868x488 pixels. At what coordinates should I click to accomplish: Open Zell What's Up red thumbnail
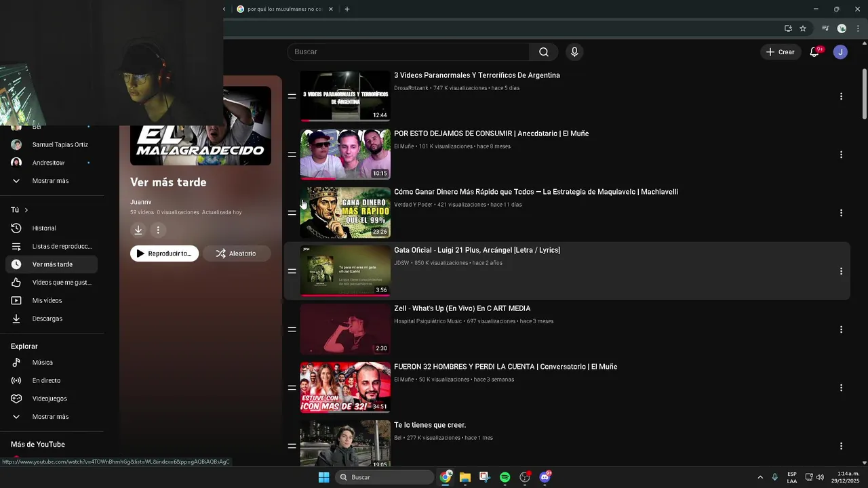click(x=345, y=329)
